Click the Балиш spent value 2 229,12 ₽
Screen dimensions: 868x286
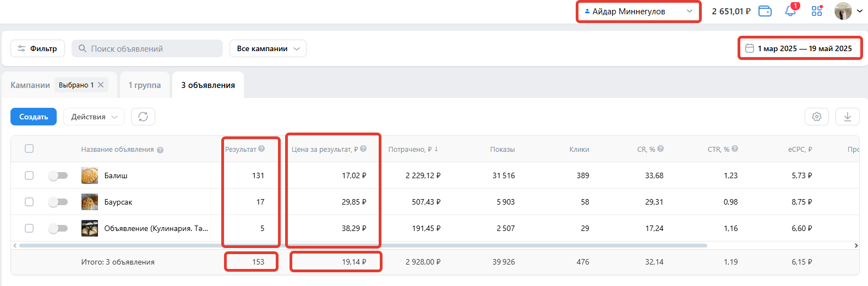423,175
